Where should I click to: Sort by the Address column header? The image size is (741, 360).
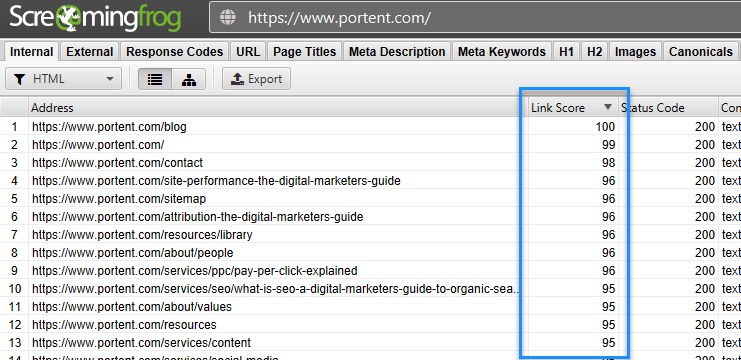tap(278, 108)
